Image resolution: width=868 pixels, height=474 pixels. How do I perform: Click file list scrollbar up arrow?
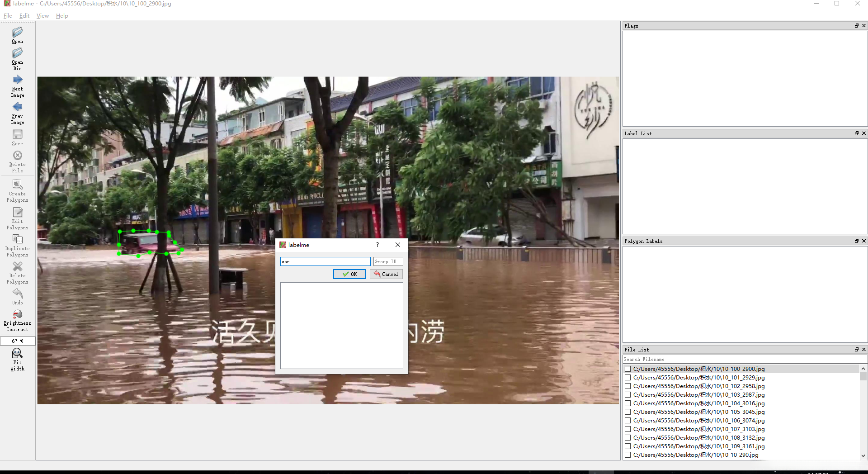coord(863,369)
